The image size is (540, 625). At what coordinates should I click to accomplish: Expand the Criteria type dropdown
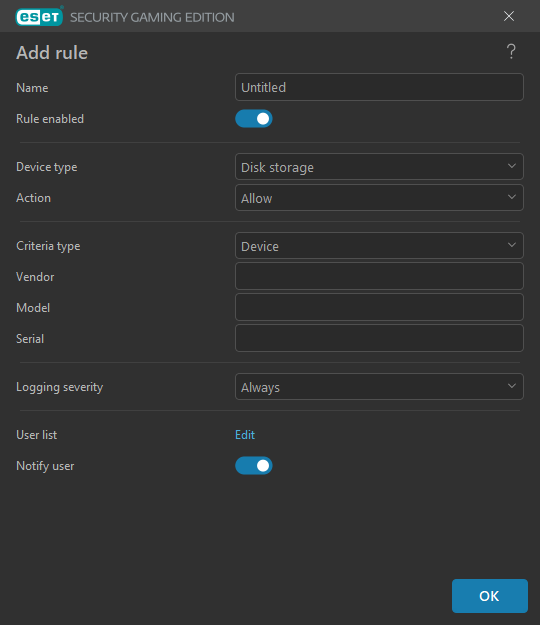[x=379, y=246]
